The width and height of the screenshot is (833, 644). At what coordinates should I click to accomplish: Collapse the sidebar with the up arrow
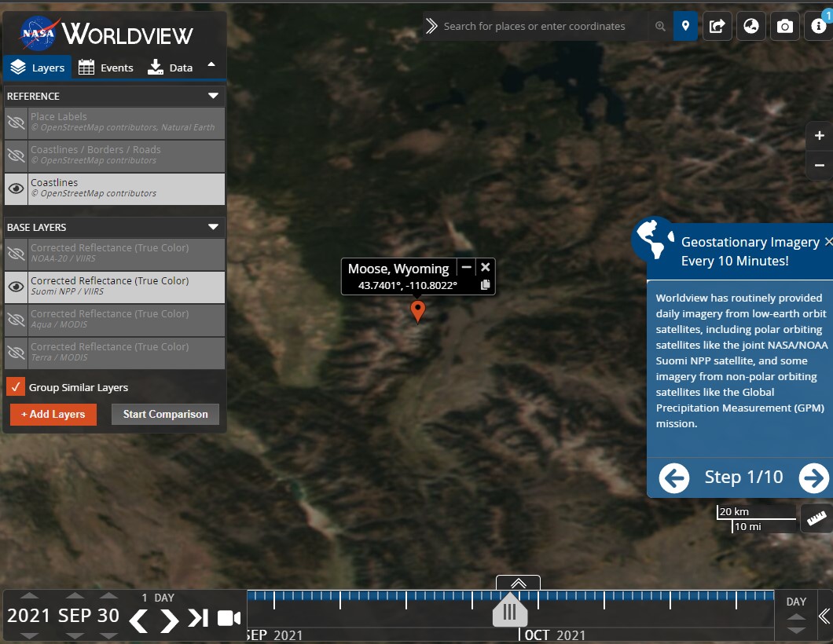pyautogui.click(x=211, y=64)
